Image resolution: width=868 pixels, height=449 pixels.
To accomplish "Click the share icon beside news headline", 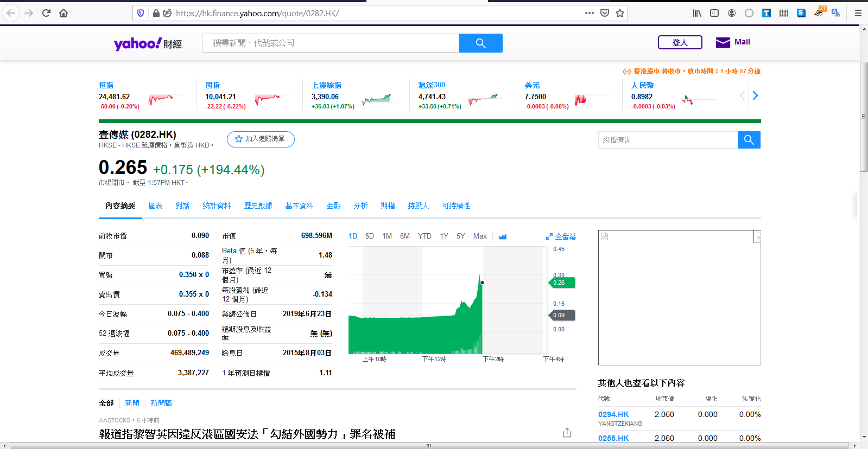I will 567,432.
